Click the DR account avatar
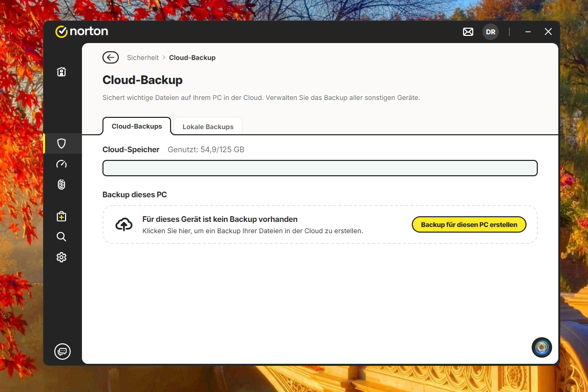The image size is (588, 392). click(x=491, y=32)
